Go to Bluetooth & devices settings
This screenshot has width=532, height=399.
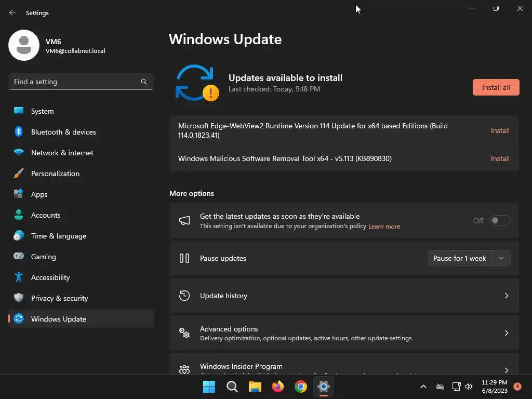click(81, 131)
